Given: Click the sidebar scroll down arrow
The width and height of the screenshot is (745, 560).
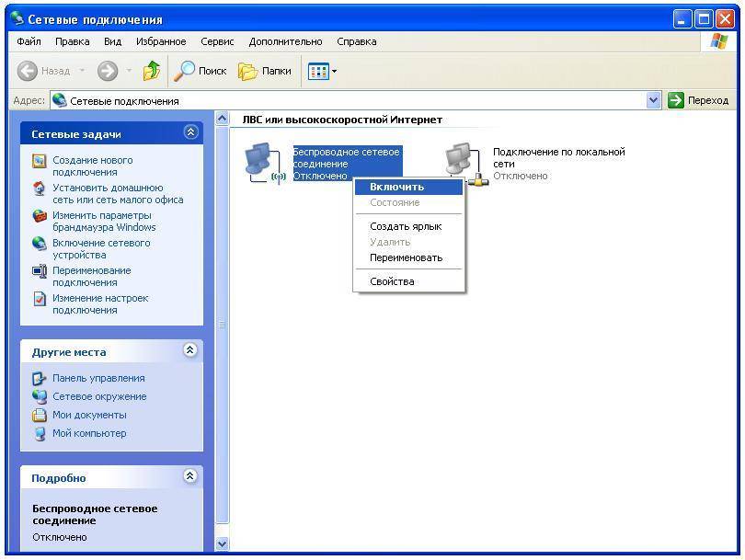Looking at the screenshot, I should (x=221, y=543).
